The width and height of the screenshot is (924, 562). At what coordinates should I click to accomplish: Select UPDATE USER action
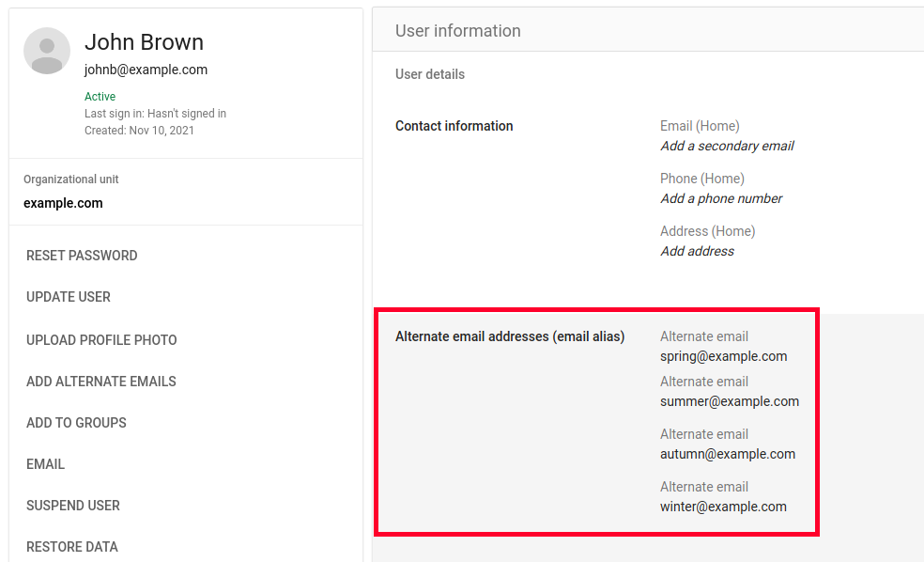tap(69, 297)
